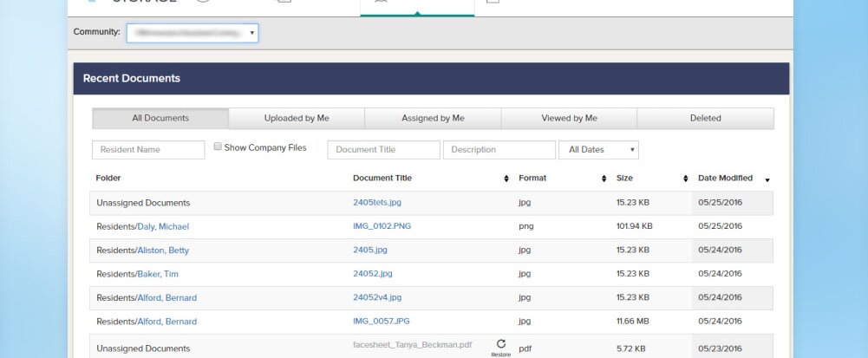
Task: Expand the All Dates filter dropdown
Action: [x=598, y=150]
